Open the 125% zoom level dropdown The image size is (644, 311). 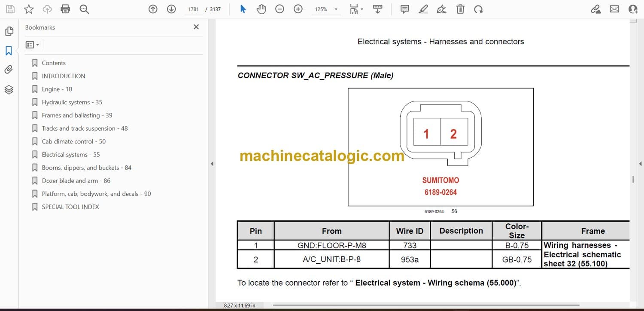[x=326, y=9]
